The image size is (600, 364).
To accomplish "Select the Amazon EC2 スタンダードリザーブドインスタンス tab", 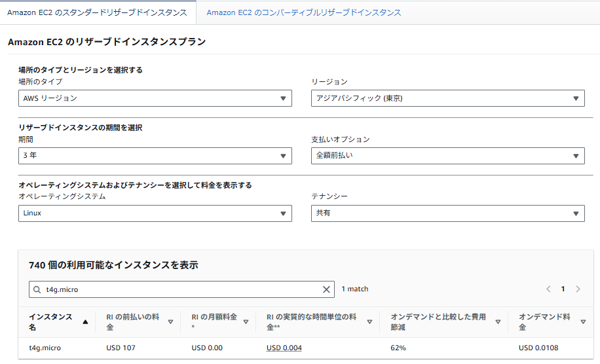I will [97, 12].
